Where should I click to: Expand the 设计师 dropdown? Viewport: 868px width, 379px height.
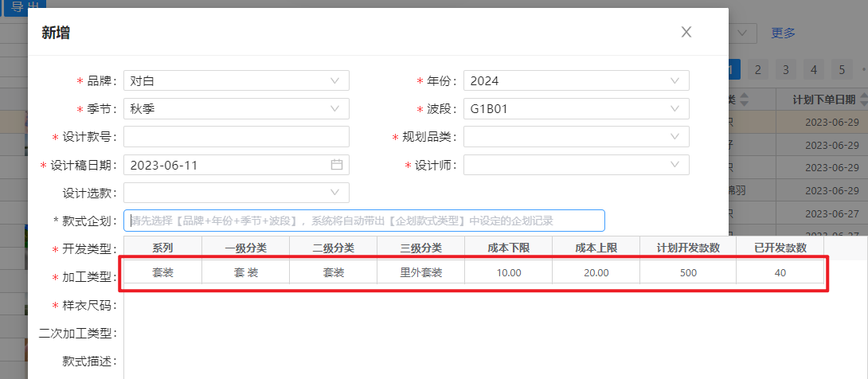click(x=576, y=165)
